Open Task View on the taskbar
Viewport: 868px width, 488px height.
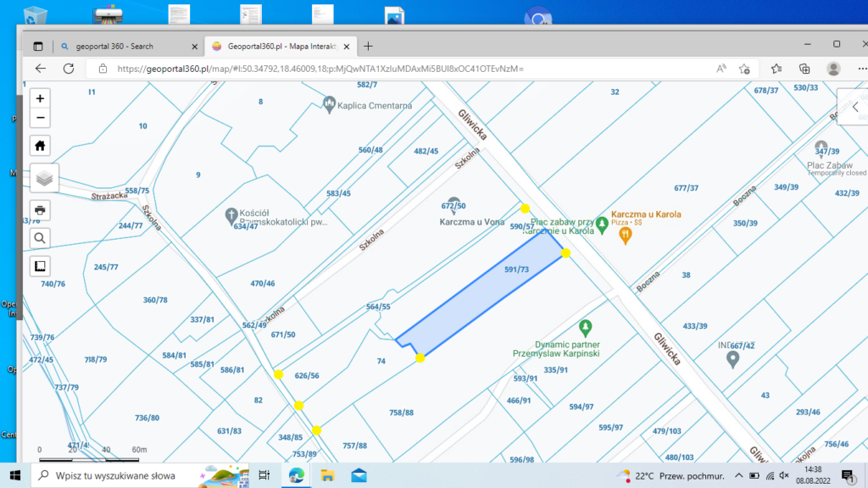pyautogui.click(x=264, y=475)
